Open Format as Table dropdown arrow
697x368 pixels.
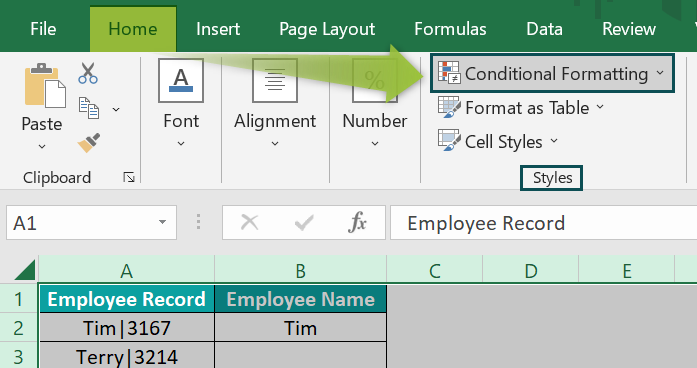click(600, 107)
